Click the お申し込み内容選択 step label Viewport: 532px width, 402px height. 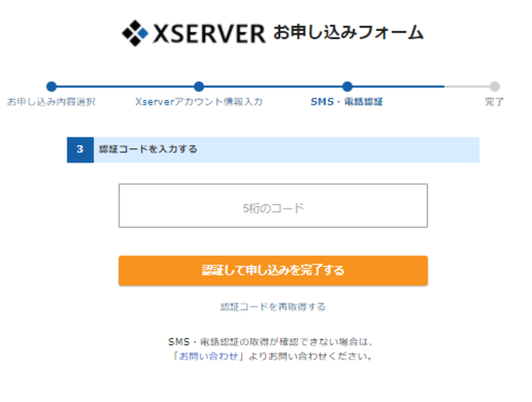(51, 101)
